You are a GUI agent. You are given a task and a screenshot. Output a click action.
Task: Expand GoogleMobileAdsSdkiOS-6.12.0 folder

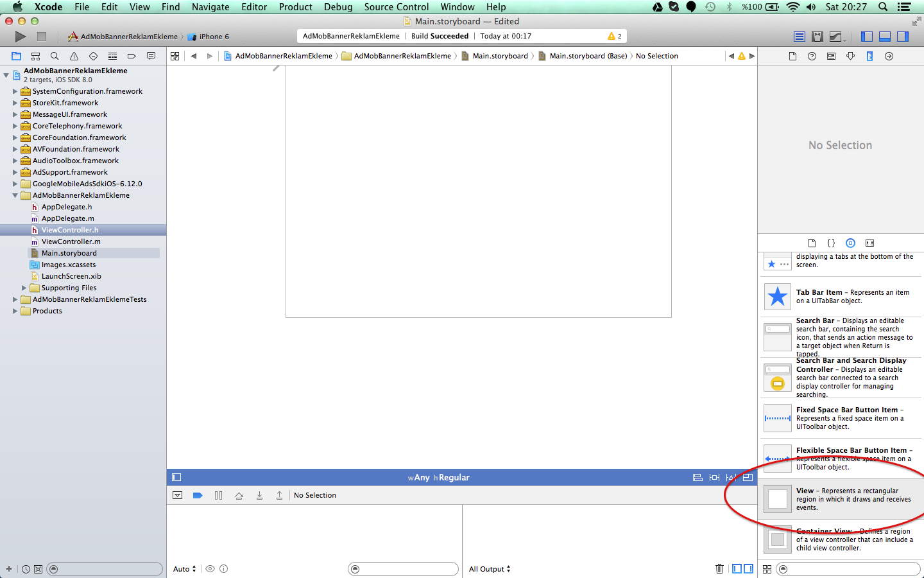click(15, 184)
